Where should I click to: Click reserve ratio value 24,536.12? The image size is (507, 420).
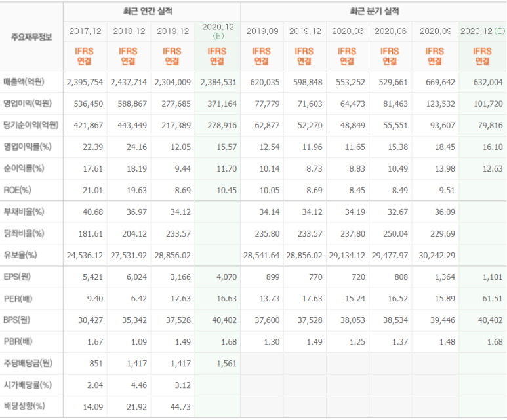(x=85, y=256)
